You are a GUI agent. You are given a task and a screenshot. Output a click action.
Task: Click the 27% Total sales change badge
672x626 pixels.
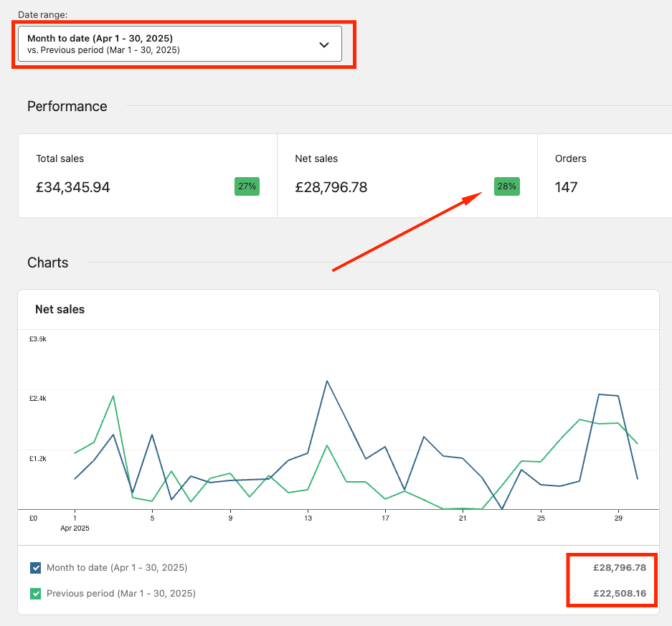pyautogui.click(x=247, y=186)
